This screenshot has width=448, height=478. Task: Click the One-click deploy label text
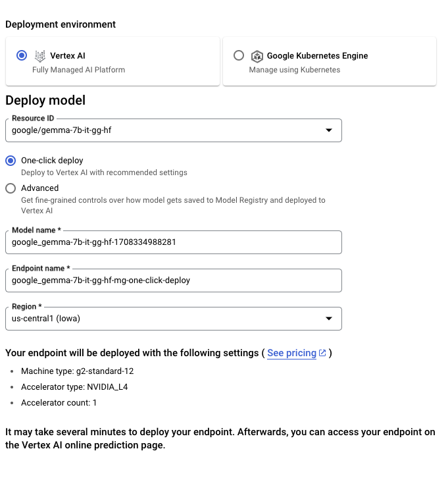(52, 160)
